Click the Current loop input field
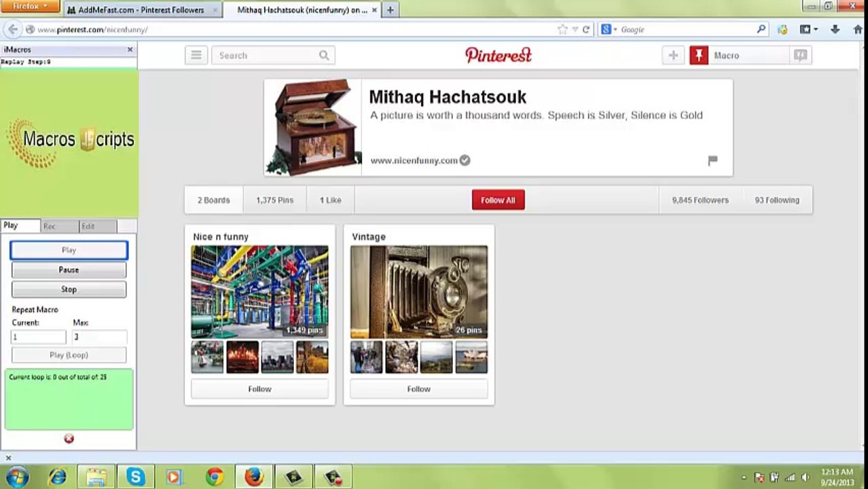 point(38,337)
